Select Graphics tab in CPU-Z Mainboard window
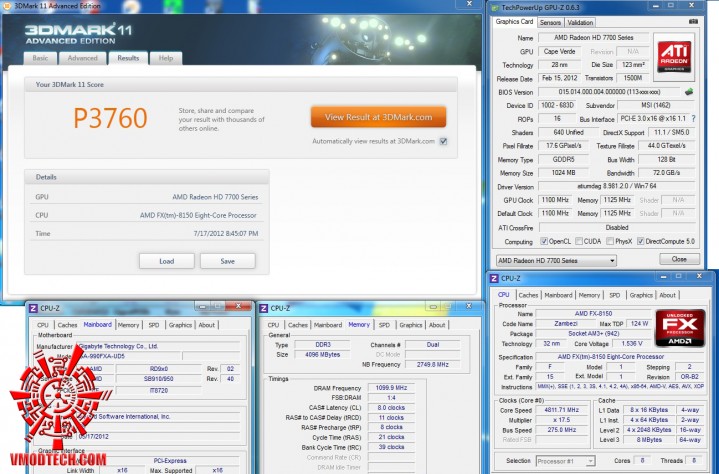Screen dimensions: 719x474 [180, 325]
